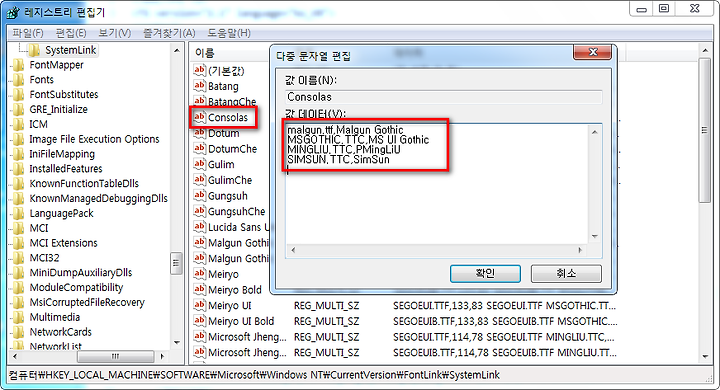Open the 편집(E) menu
This screenshot has width=720, height=390.
(71, 33)
